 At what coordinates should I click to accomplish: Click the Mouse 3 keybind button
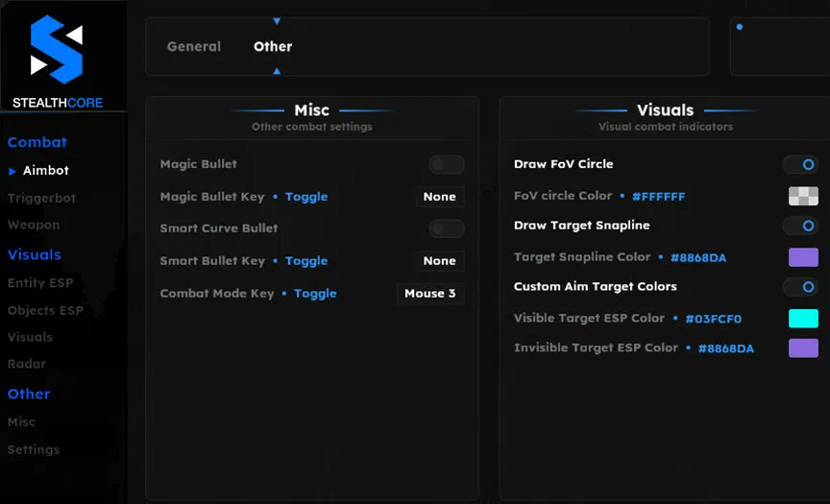tap(430, 294)
